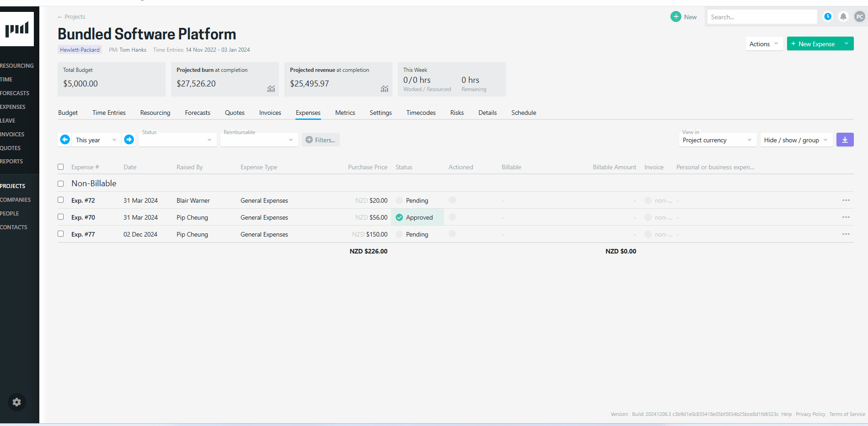868x426 pixels.
Task: Click the next period blue arrow
Action: click(129, 140)
